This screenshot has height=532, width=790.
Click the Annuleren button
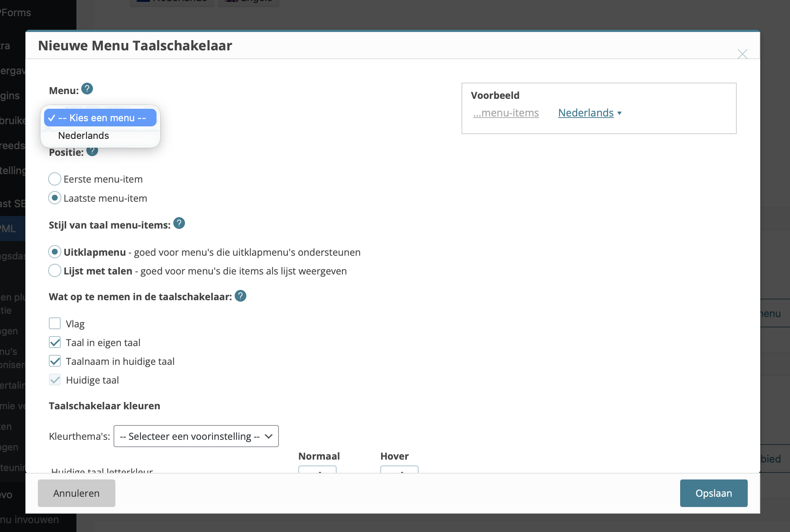coord(76,493)
